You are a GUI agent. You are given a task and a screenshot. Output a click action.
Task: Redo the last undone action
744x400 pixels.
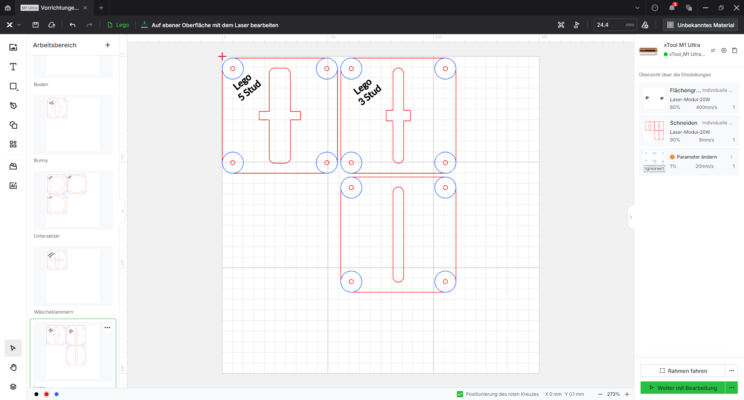click(x=89, y=25)
